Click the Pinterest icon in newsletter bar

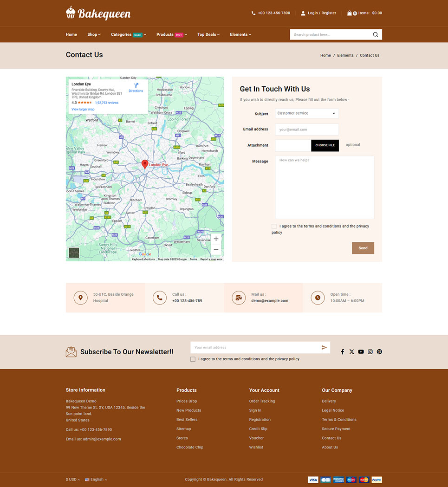click(379, 352)
